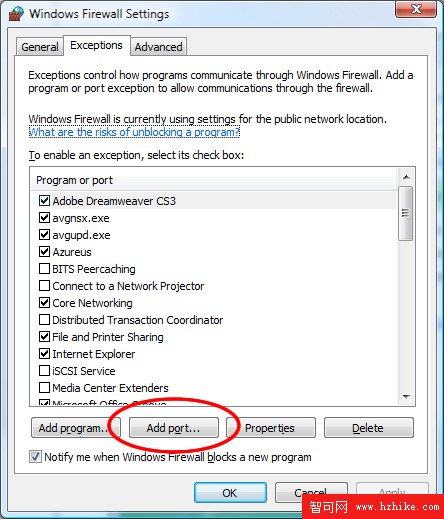Click the Windows Firewall title bar icon
The width and height of the screenshot is (444, 519).
tap(16, 13)
